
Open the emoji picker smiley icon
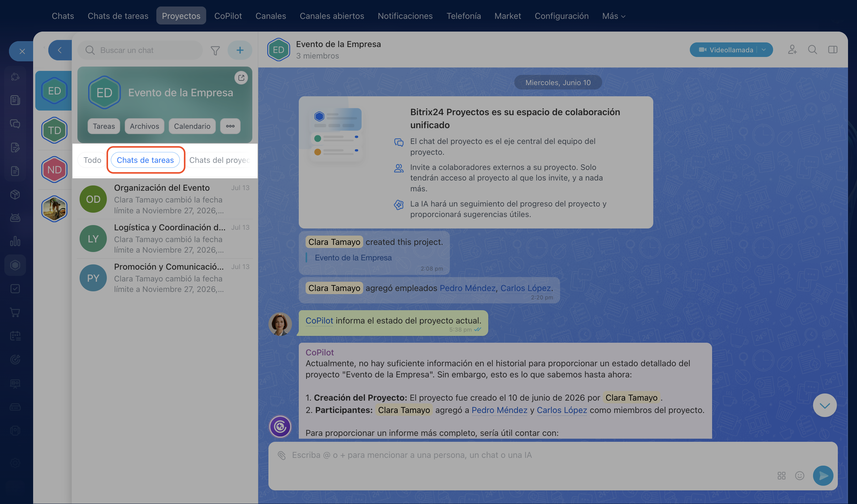pos(799,476)
